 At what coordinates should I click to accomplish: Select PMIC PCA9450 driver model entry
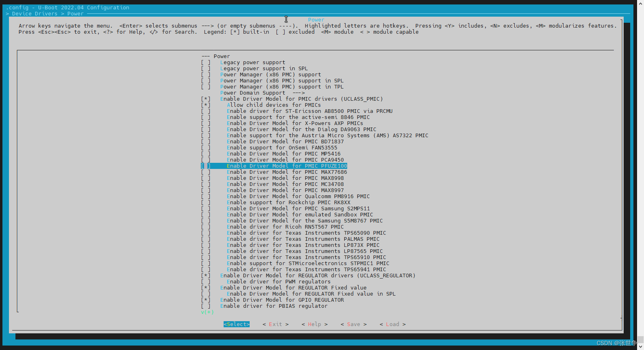[x=285, y=160]
